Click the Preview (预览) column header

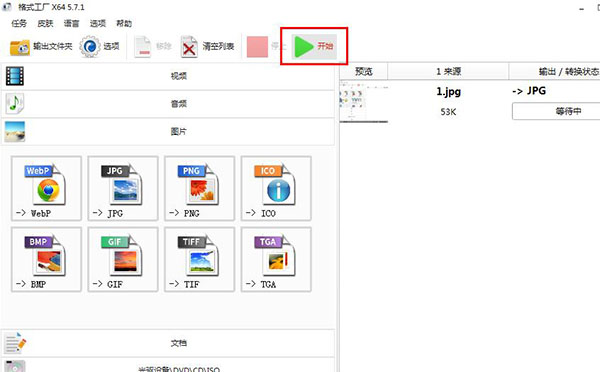point(364,72)
